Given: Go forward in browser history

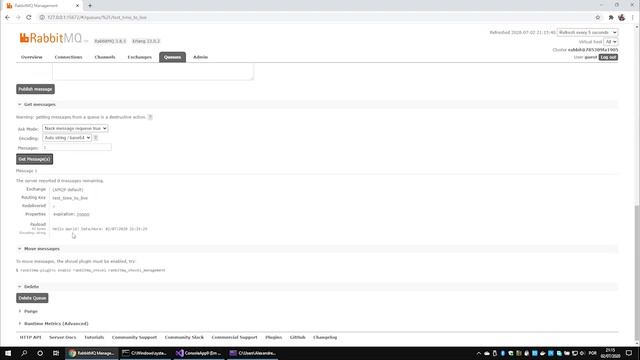Looking at the screenshot, I should point(18,18).
